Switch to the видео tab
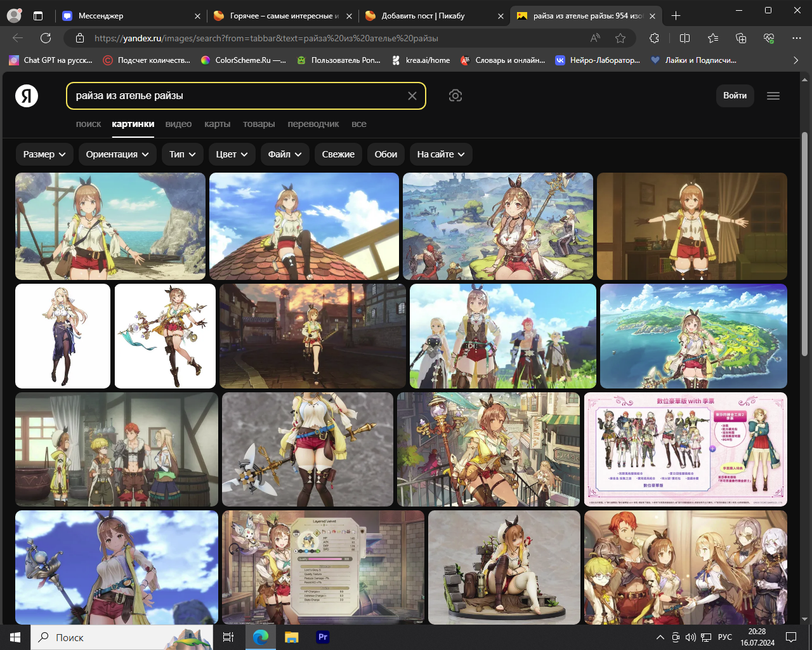Viewport: 812px width, 650px height. [178, 124]
